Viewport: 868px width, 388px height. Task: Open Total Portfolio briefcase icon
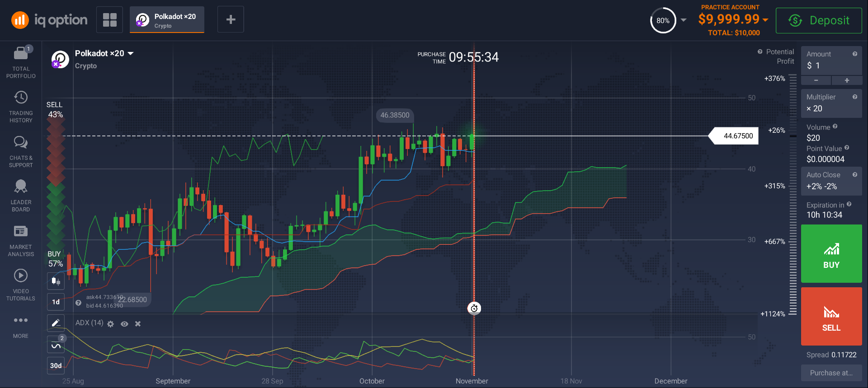pyautogui.click(x=21, y=54)
